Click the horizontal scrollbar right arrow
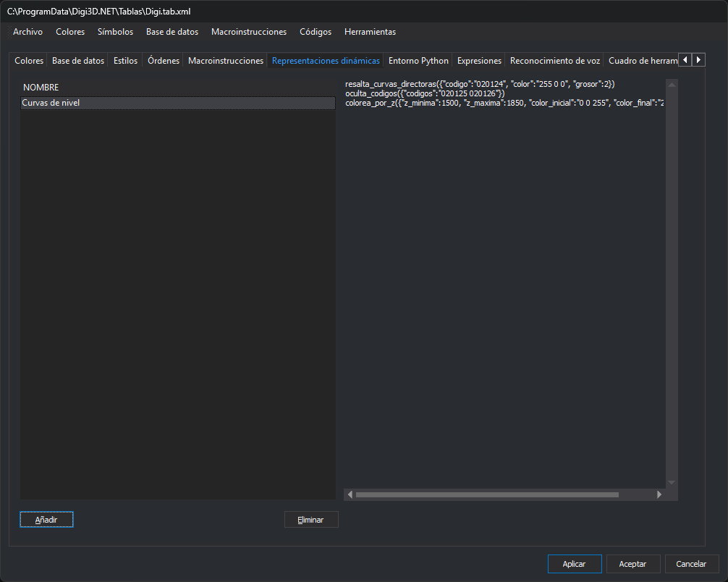Screen dimensions: 728x582 click(x=659, y=494)
